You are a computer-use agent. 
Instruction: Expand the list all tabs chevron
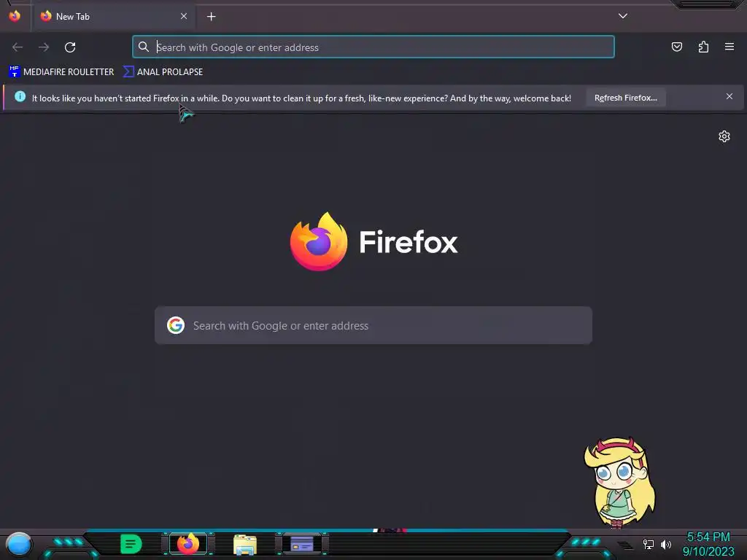[623, 16]
